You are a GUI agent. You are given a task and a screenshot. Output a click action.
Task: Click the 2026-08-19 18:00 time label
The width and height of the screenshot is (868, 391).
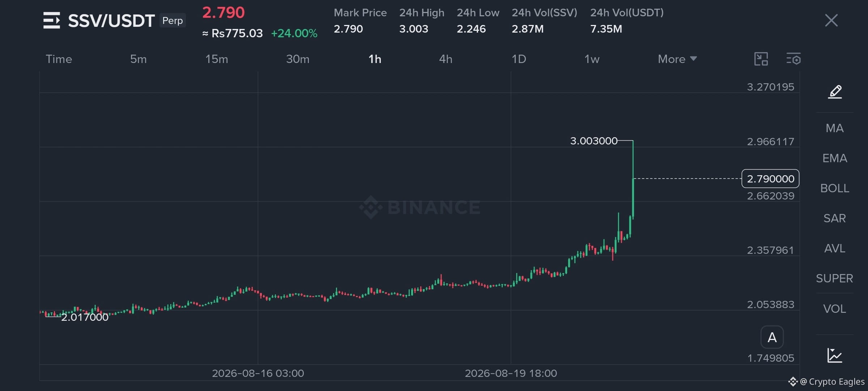(x=511, y=373)
